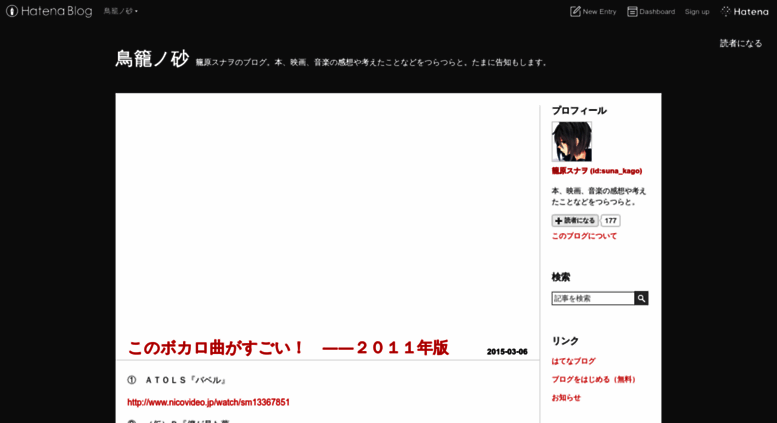Subscribe via header 読者になる button

tap(741, 43)
